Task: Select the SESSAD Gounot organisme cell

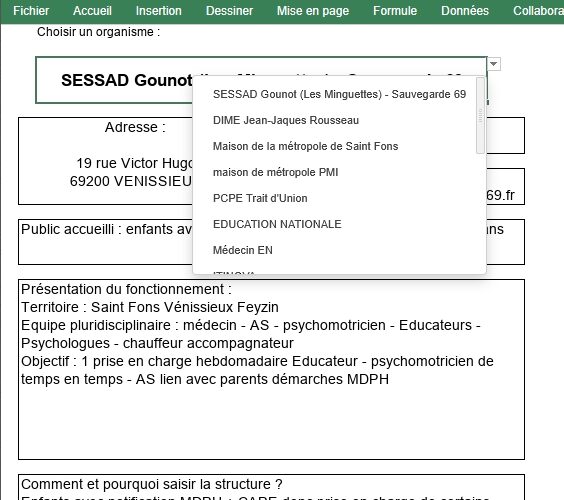Action: (261, 80)
